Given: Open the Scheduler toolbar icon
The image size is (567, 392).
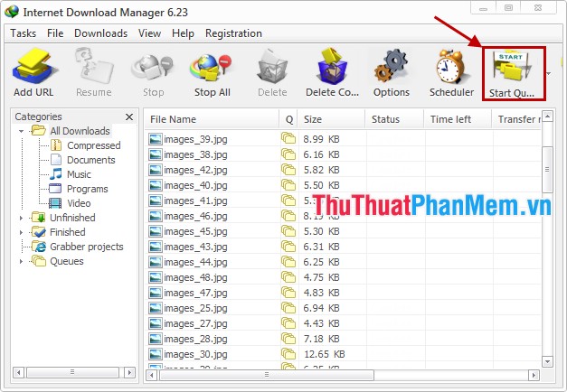Looking at the screenshot, I should click(451, 73).
